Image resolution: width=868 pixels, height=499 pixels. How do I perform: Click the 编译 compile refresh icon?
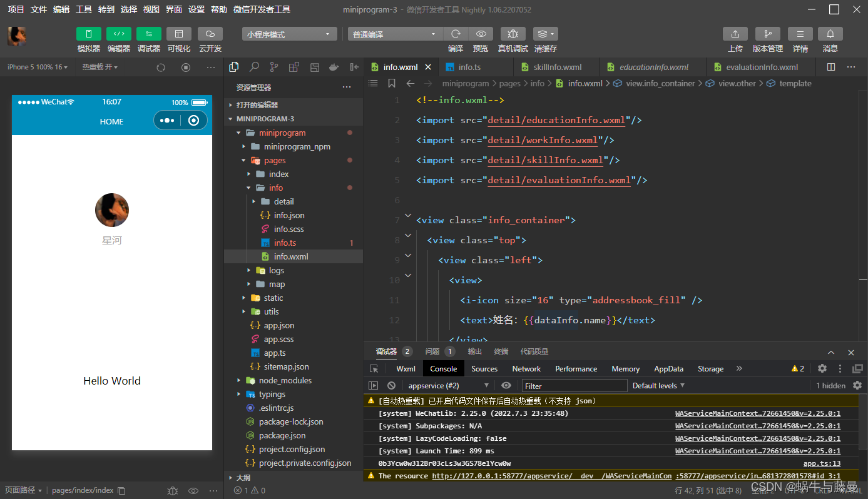point(456,34)
